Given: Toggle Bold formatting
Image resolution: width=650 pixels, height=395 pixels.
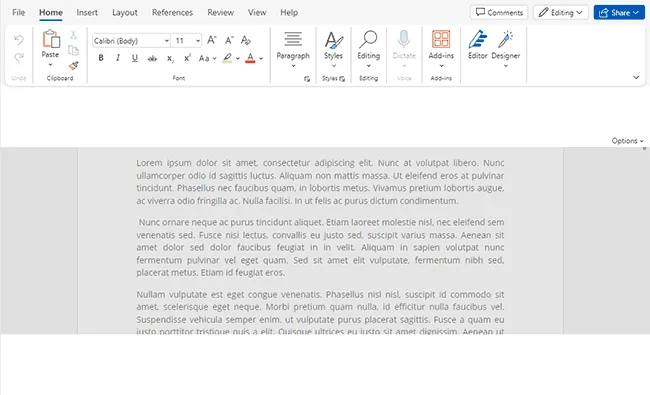Looking at the screenshot, I should click(101, 58).
